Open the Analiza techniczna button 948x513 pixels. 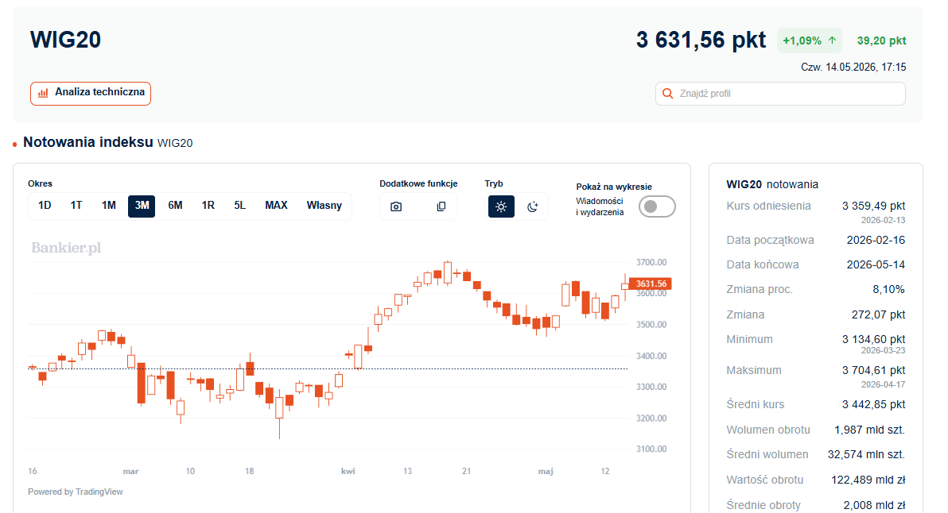click(91, 94)
